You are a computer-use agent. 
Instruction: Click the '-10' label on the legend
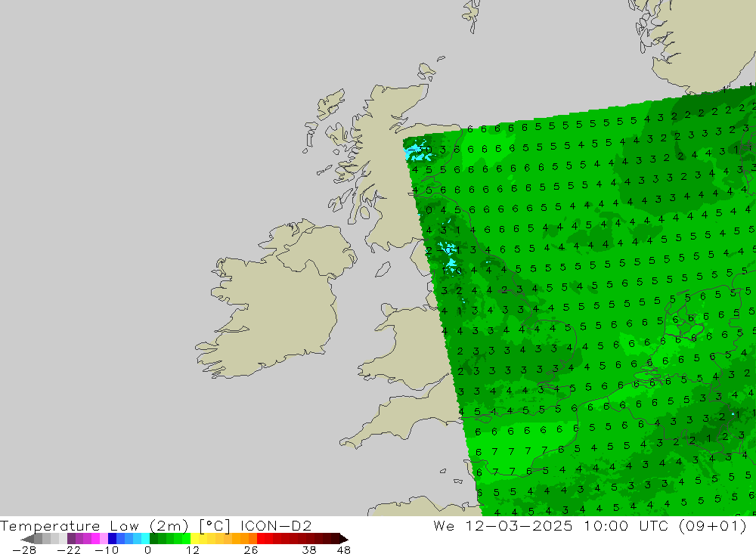pyautogui.click(x=107, y=550)
